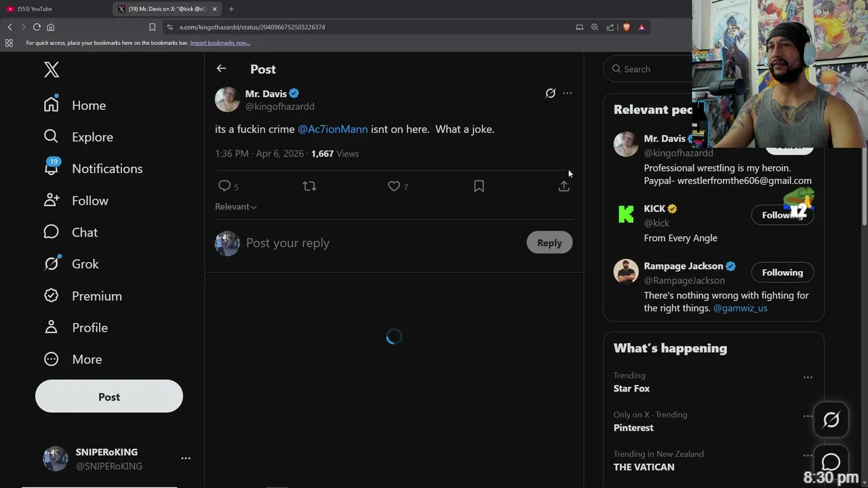Viewport: 868px width, 488px height.
Task: Click the browser forward button
Action: pyautogui.click(x=23, y=27)
